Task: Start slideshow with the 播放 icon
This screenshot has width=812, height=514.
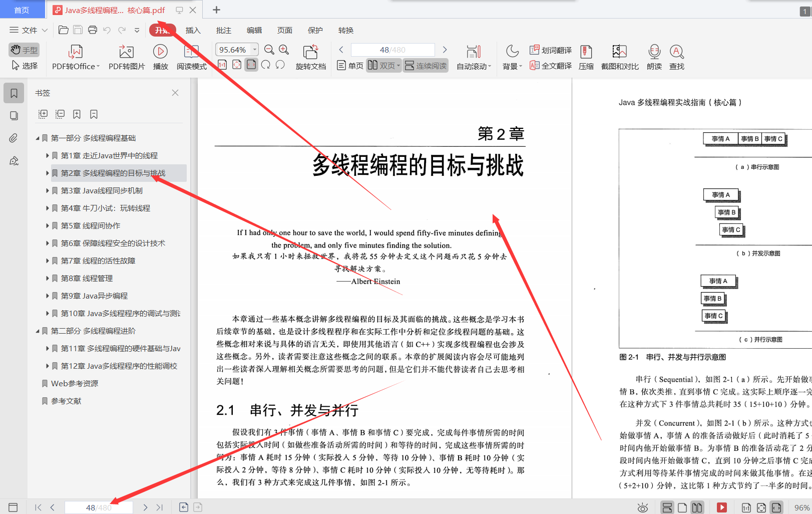Action: click(x=160, y=52)
